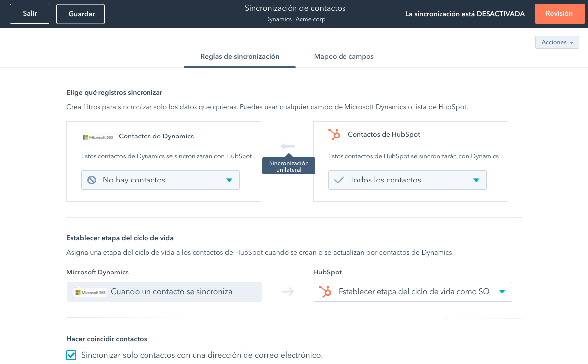The height and width of the screenshot is (364, 588).
Task: Click the sync direction arrow icon
Action: coord(288,146)
